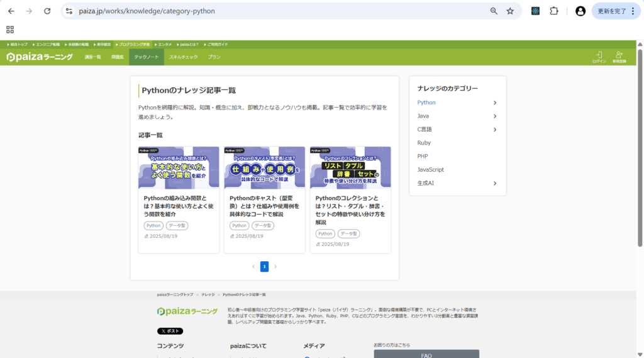Switch to the スキルチェック tab
Image resolution: width=644 pixels, height=358 pixels.
coord(183,57)
